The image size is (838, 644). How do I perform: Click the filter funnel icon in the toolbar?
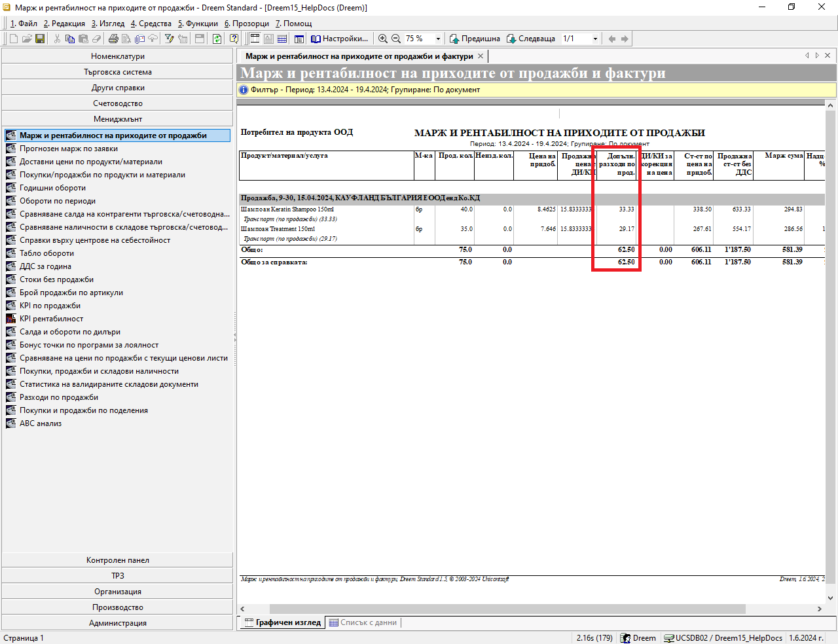coord(170,39)
